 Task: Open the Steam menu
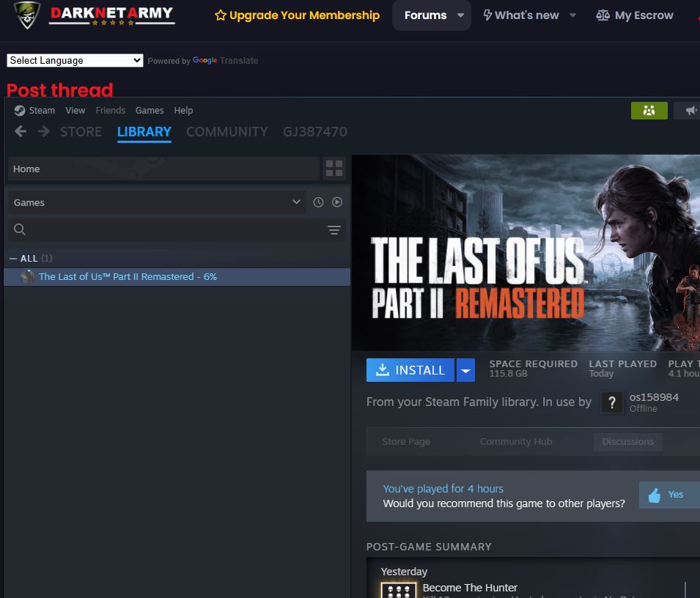pyautogui.click(x=42, y=110)
